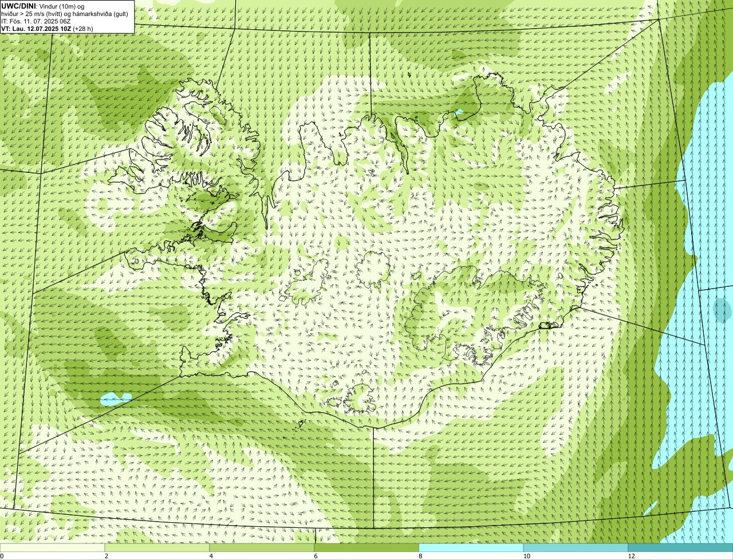Click the colorbar tick label '12'
This screenshot has width=733, height=560.
coord(631,556)
